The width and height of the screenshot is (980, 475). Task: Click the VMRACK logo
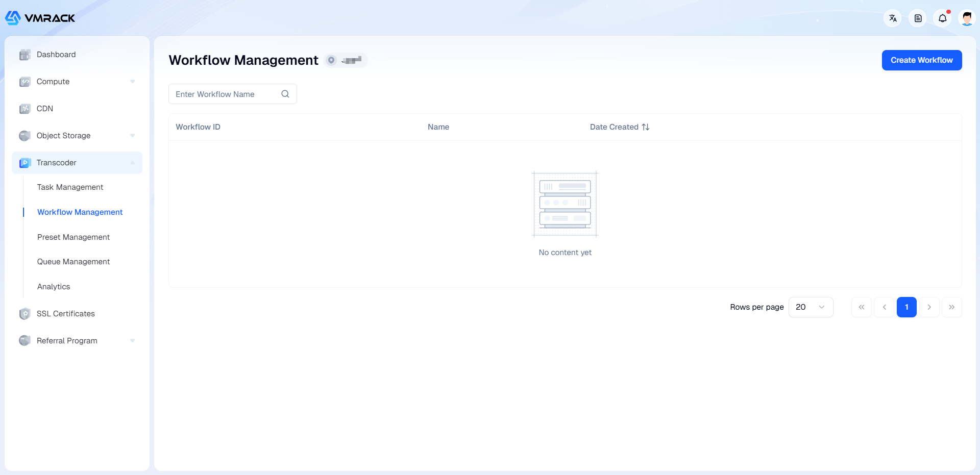click(x=40, y=18)
